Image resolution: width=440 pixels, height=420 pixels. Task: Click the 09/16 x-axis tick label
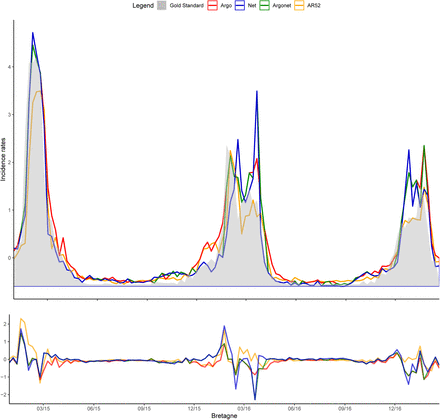pos(345,408)
